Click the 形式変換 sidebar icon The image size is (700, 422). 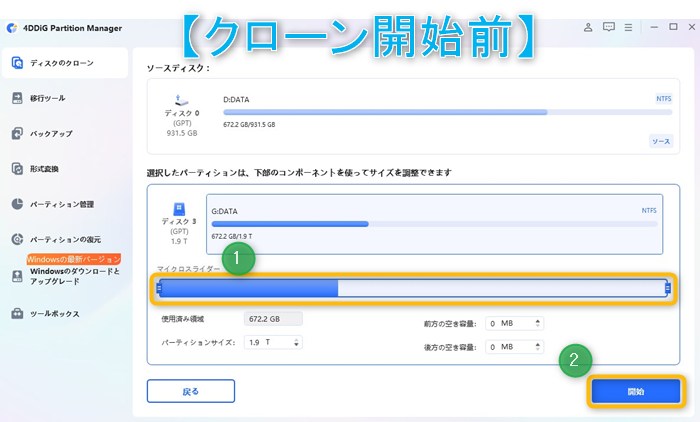18,169
